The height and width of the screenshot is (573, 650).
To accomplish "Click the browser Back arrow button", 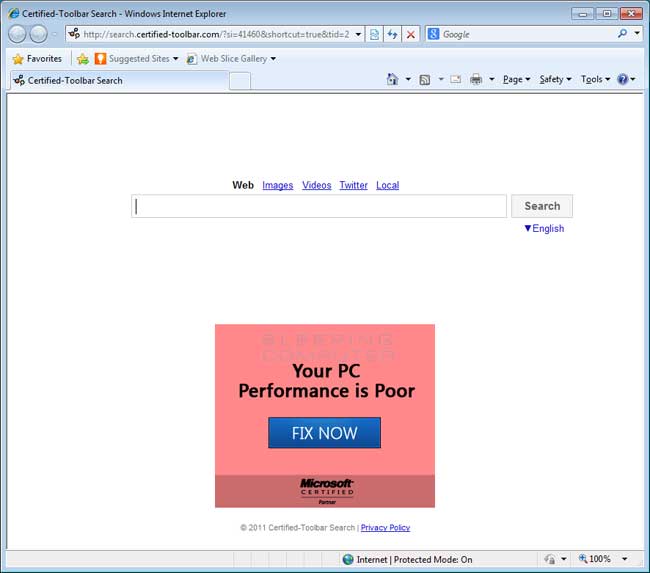I will 17,34.
